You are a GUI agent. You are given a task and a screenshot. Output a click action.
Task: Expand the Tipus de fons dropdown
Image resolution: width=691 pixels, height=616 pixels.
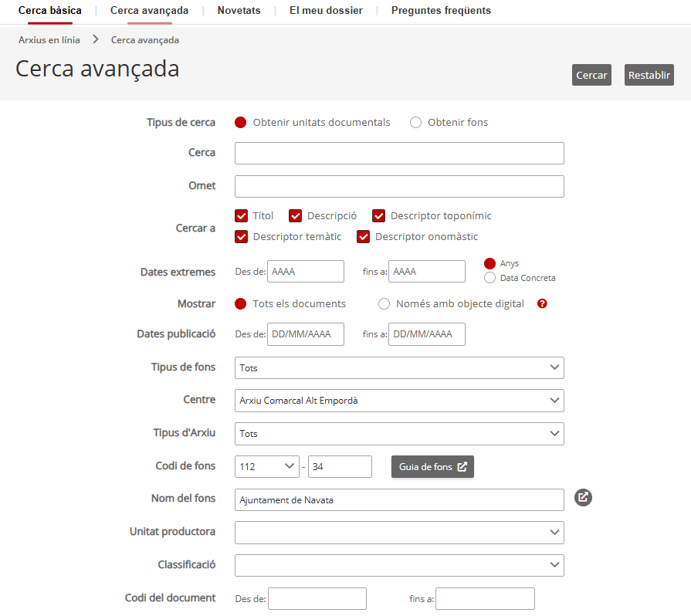tap(399, 368)
